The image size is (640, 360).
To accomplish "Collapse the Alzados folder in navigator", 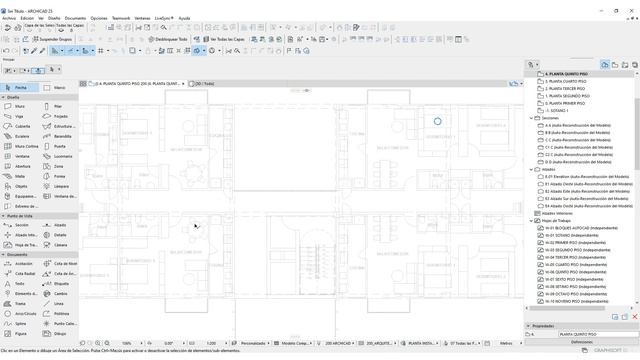I will (531, 169).
